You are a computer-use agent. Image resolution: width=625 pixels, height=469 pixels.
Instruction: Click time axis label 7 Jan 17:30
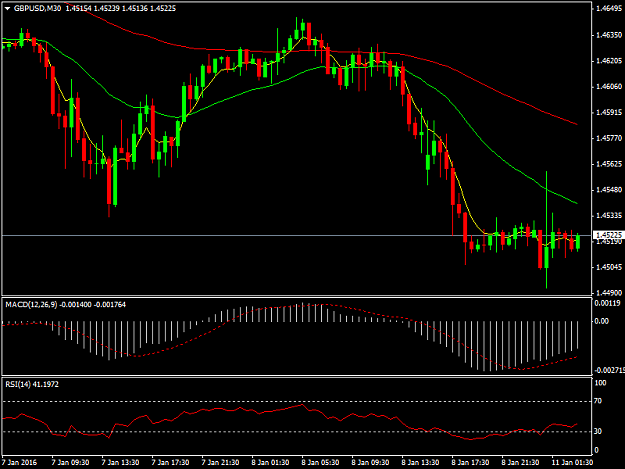(170, 463)
